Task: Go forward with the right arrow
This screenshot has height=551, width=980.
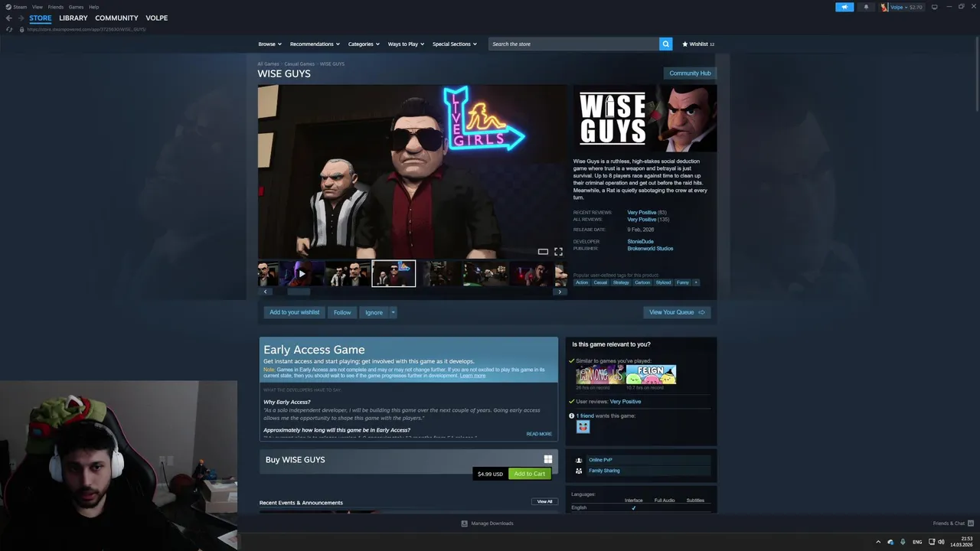Action: [21, 18]
